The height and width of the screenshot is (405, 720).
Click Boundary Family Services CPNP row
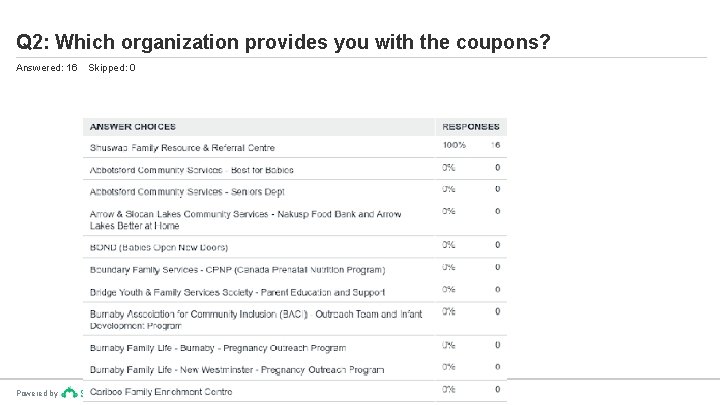(x=237, y=269)
